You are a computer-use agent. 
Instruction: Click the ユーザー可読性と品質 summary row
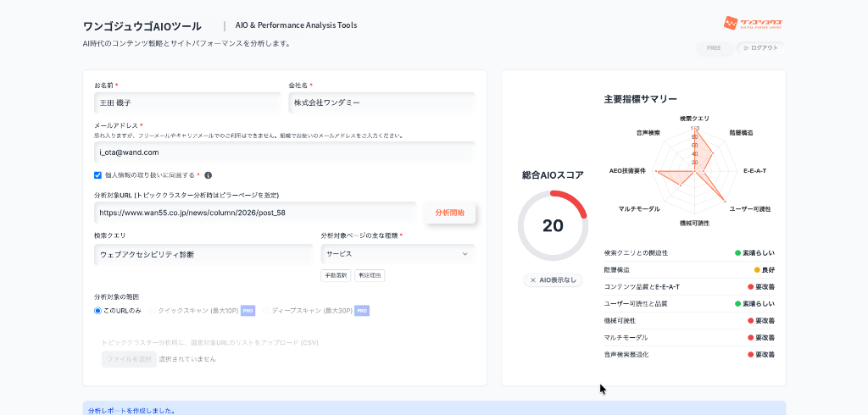[x=689, y=304]
